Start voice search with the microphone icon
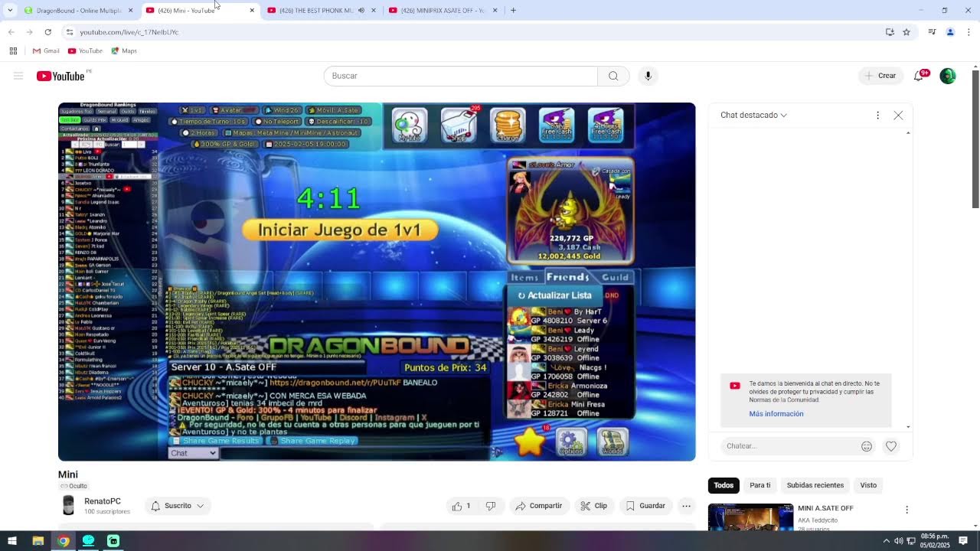 (648, 76)
